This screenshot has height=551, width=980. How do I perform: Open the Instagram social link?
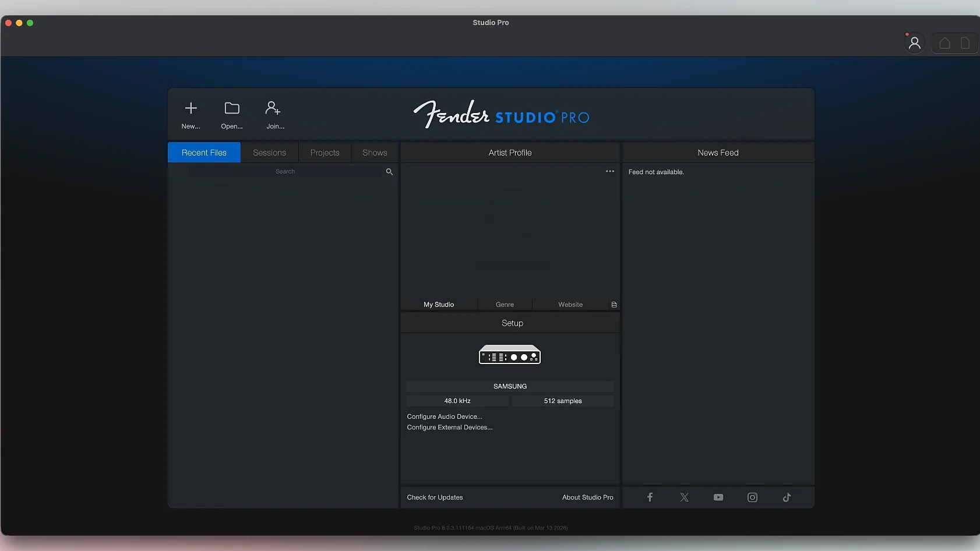[x=753, y=497]
